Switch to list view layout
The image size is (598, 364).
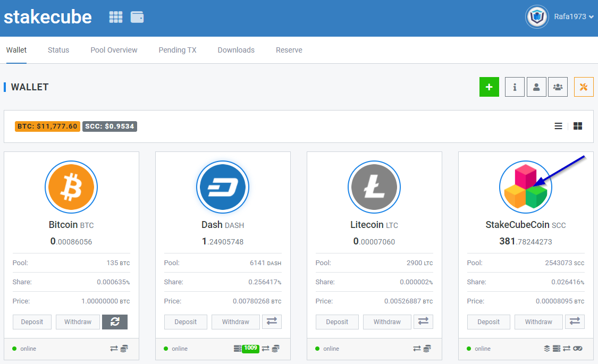[x=558, y=126]
